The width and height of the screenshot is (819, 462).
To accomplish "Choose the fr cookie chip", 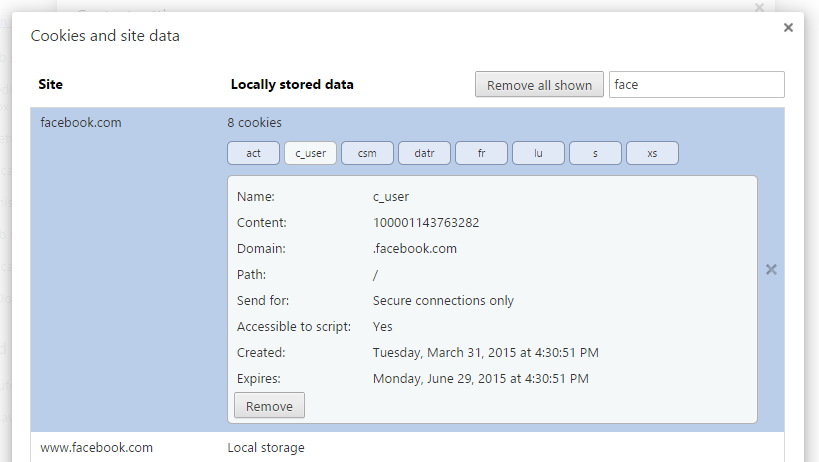I will click(481, 153).
